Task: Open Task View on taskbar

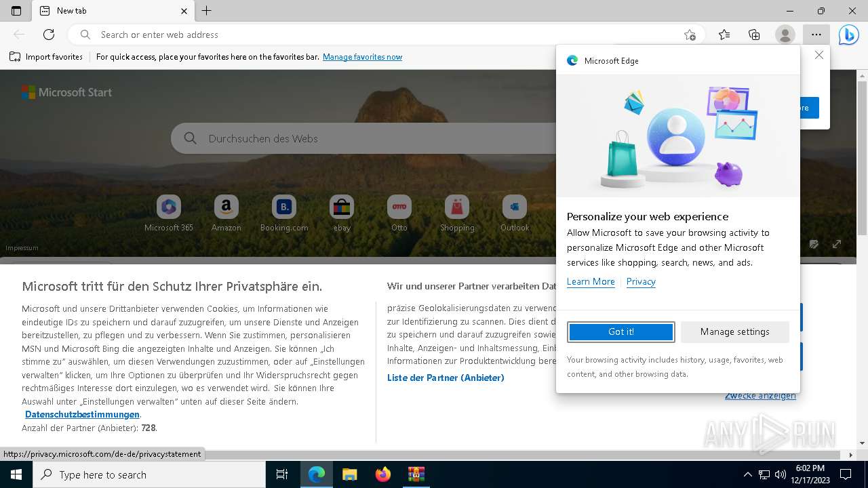Action: (282, 474)
